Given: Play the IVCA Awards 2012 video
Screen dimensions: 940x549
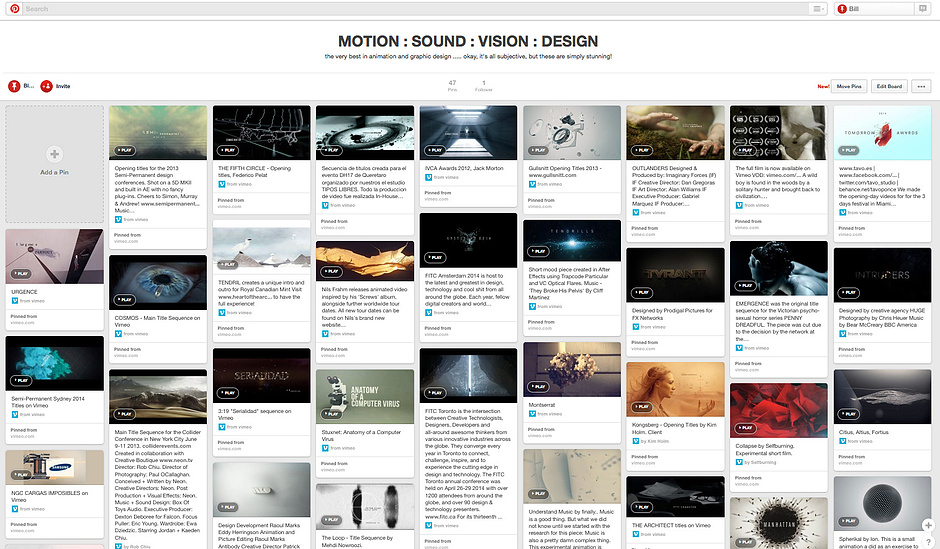Looking at the screenshot, I should [x=435, y=150].
